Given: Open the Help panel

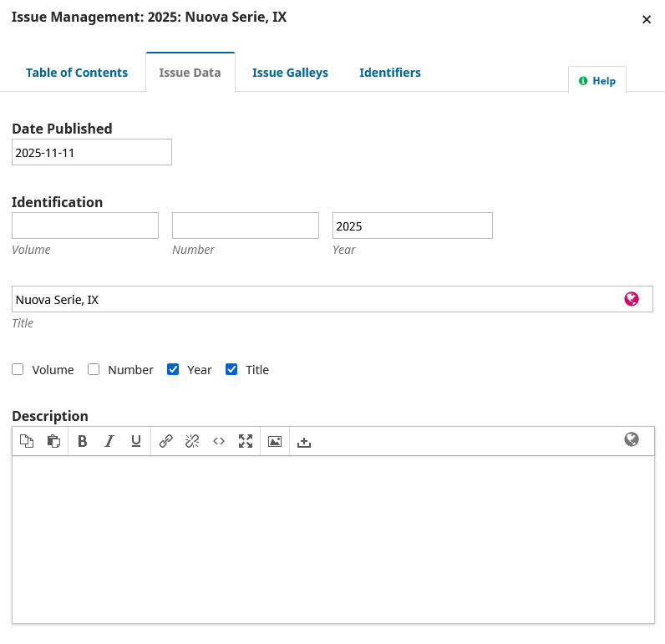Looking at the screenshot, I should coord(597,81).
